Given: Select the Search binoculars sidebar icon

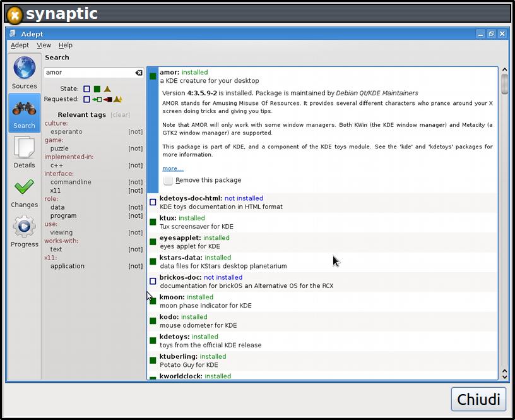Looking at the screenshot, I should [25, 113].
